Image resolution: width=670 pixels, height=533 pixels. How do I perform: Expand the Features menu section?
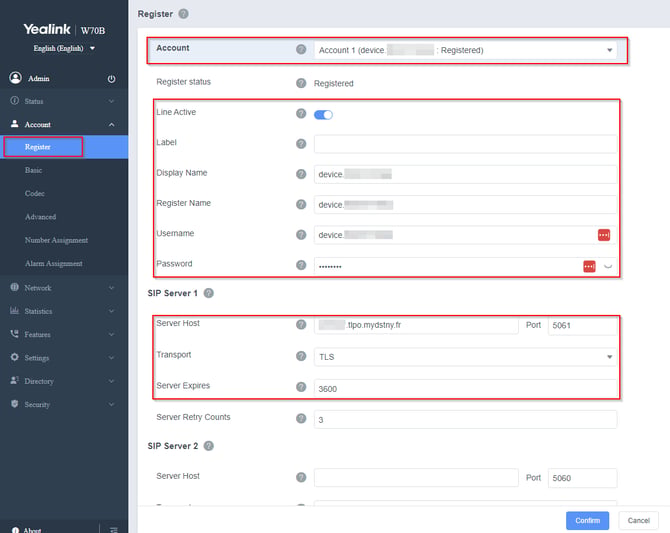point(63,334)
